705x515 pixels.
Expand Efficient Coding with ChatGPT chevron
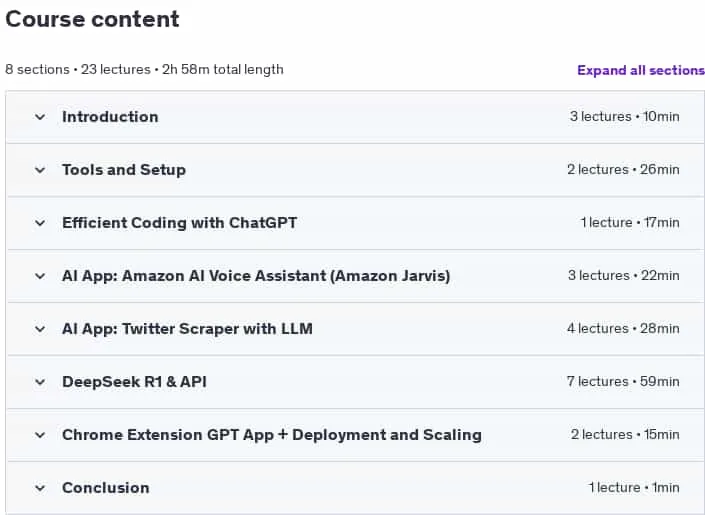click(40, 224)
